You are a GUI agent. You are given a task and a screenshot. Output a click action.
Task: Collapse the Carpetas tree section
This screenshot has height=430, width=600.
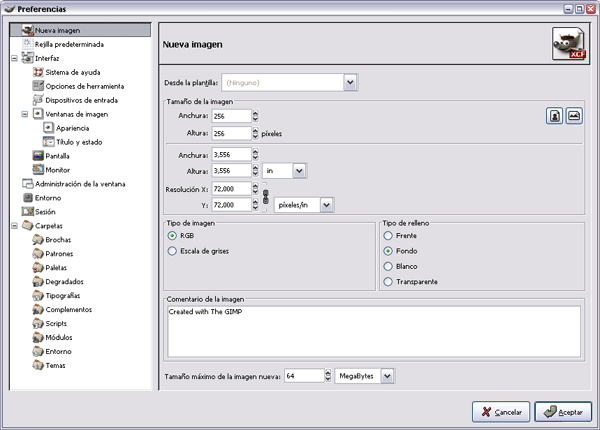[x=12, y=226]
